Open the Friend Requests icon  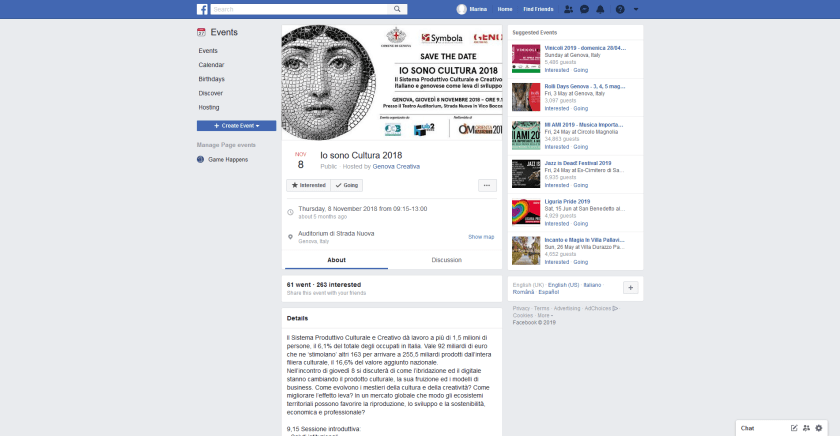568,9
